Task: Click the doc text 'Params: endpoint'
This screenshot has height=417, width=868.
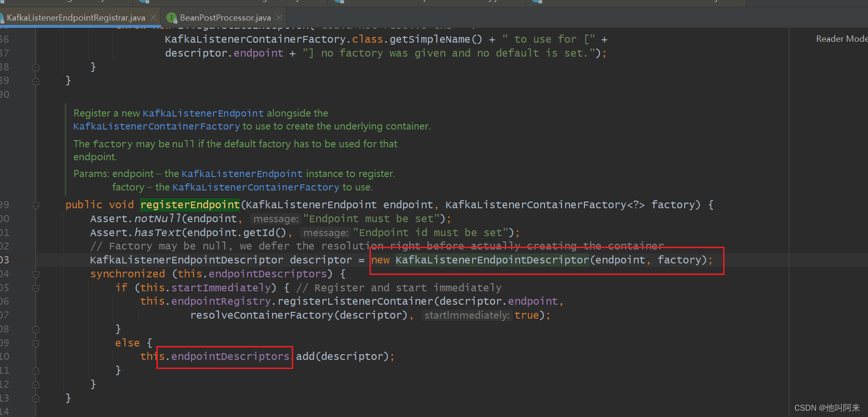Action: point(113,174)
